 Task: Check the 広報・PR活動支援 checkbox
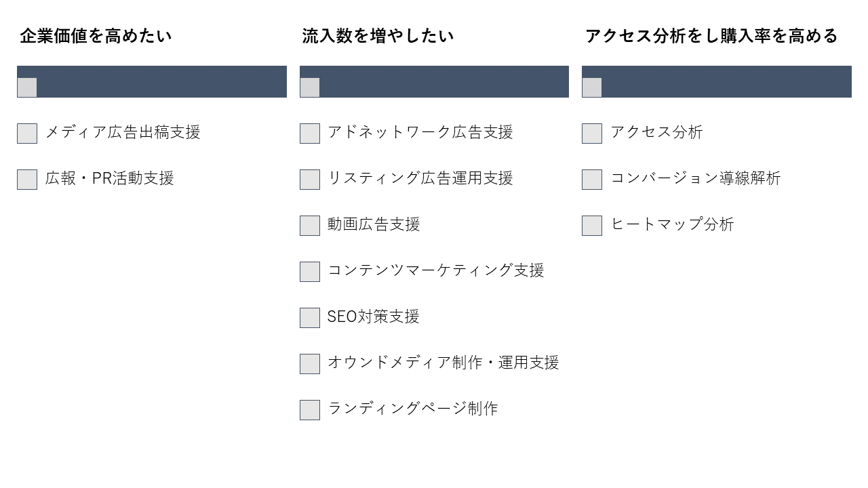(x=27, y=180)
